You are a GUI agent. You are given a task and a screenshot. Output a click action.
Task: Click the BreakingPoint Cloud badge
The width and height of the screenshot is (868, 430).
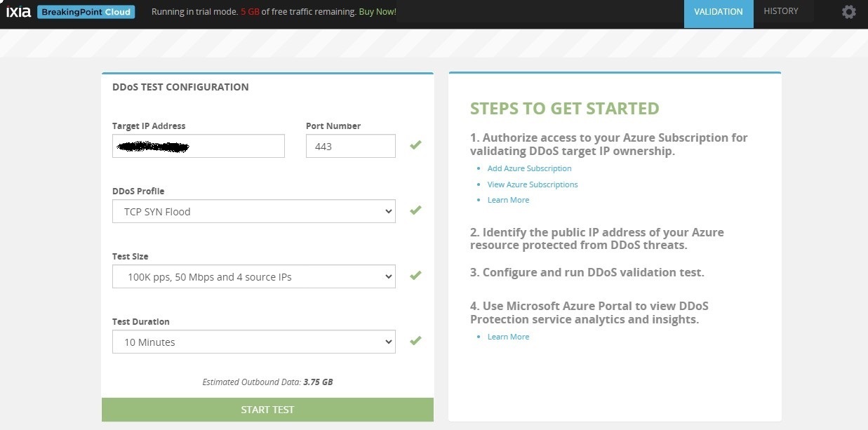tap(86, 11)
